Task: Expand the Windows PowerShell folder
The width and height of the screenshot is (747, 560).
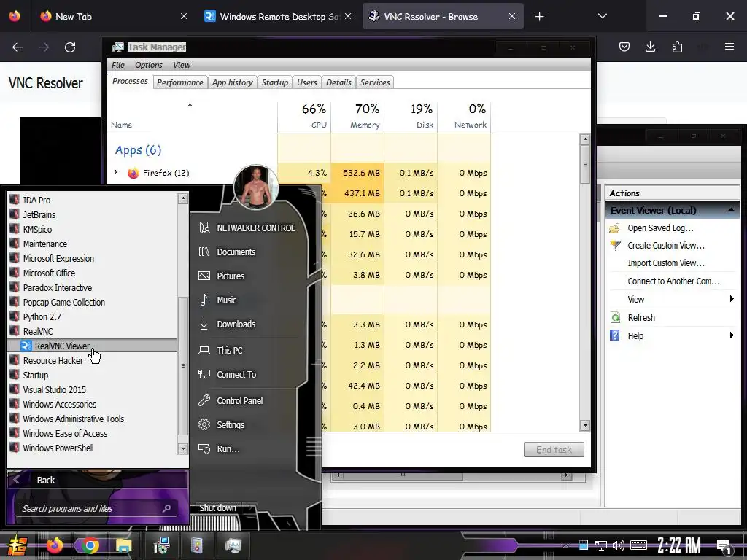Action: pos(58,448)
